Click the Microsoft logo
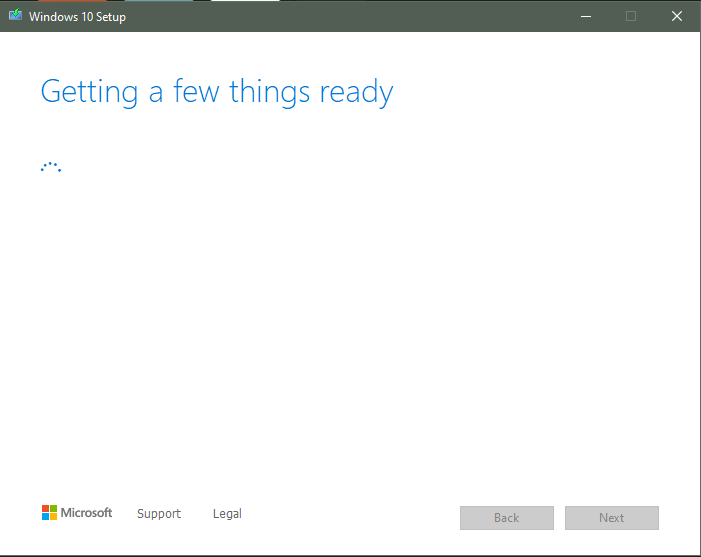The height and width of the screenshot is (557, 701). (77, 512)
